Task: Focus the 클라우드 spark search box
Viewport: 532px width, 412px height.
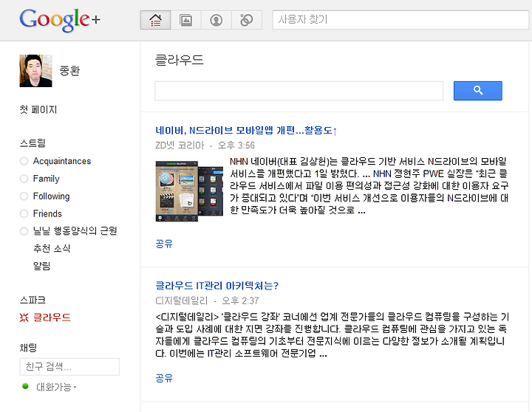Action: [299, 91]
